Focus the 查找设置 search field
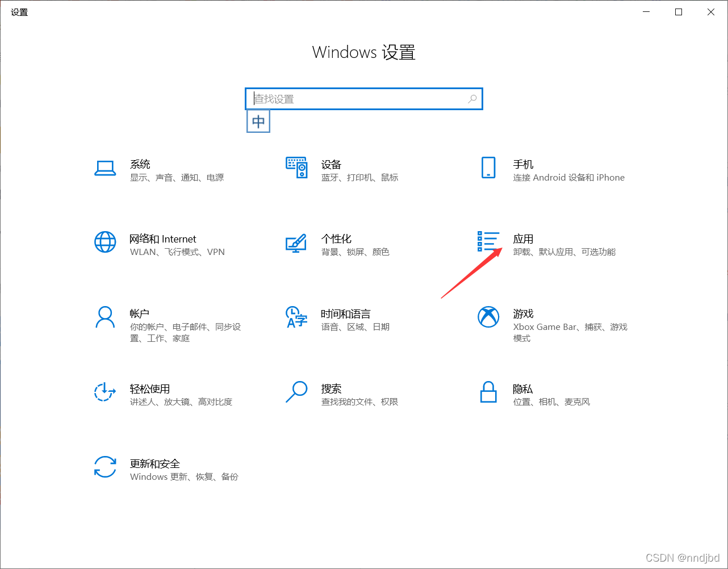The height and width of the screenshot is (569, 728). point(364,99)
